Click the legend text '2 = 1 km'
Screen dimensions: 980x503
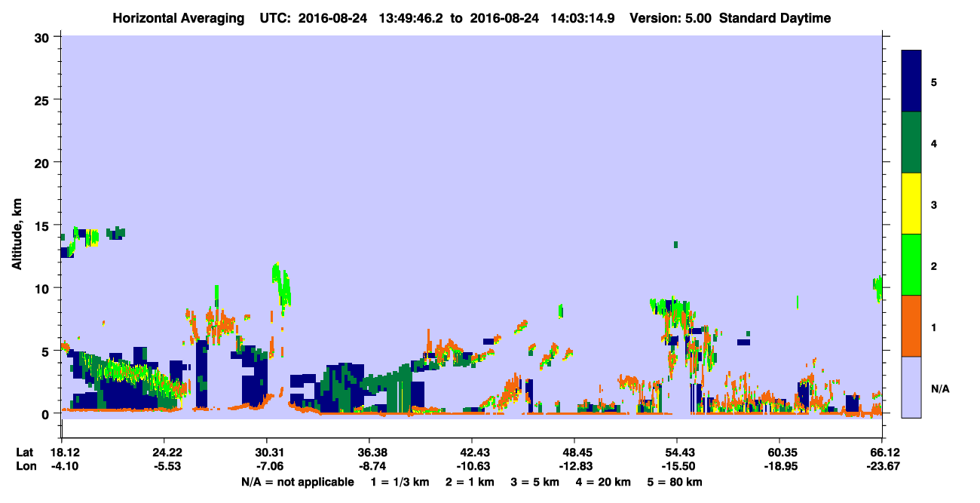pos(471,482)
